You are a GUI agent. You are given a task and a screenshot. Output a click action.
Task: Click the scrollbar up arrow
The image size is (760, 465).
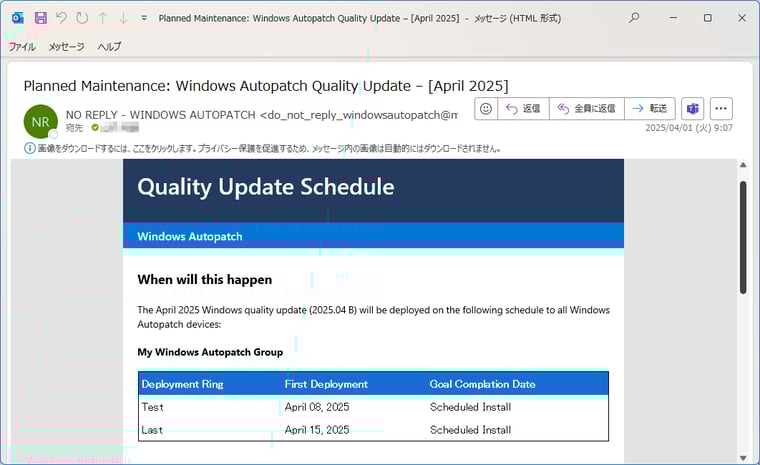pos(743,165)
